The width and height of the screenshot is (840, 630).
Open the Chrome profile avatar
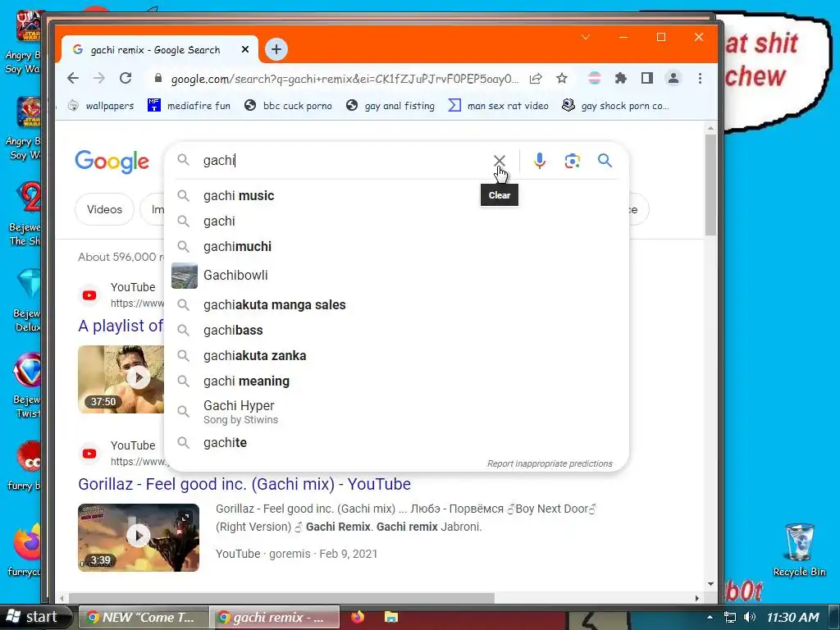[673, 78]
